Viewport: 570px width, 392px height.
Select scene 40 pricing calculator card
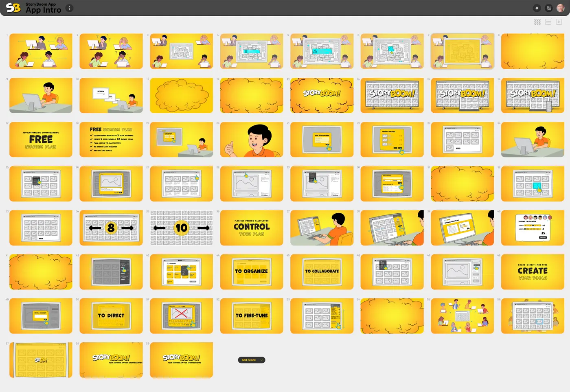533,228
